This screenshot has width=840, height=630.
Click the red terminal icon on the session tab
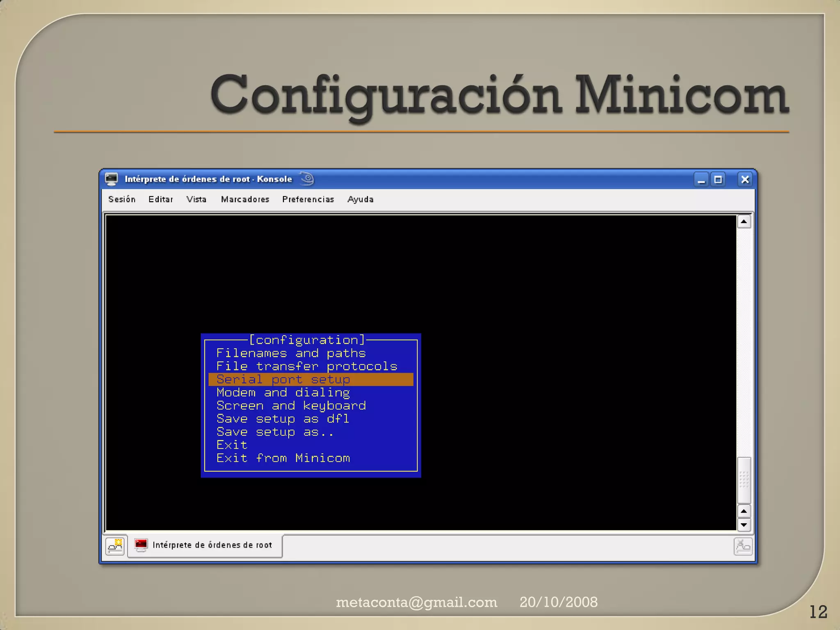point(141,545)
